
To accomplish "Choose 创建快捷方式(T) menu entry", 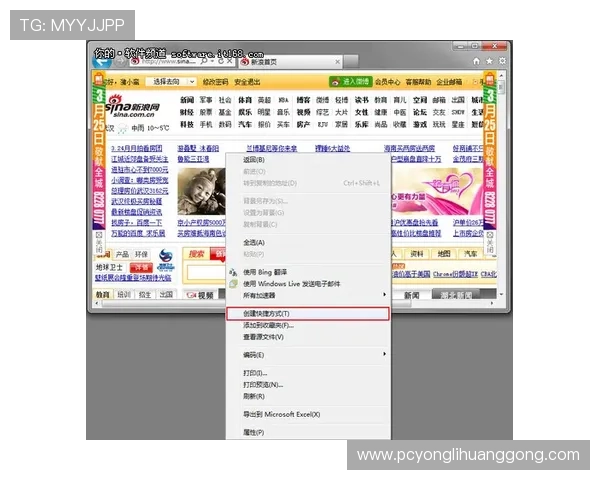I will click(x=308, y=313).
